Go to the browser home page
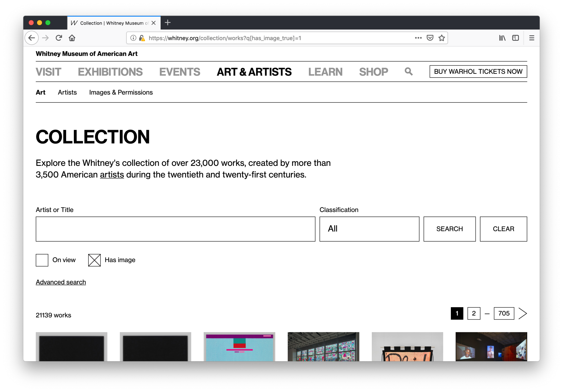The width and height of the screenshot is (563, 392). coord(72,38)
